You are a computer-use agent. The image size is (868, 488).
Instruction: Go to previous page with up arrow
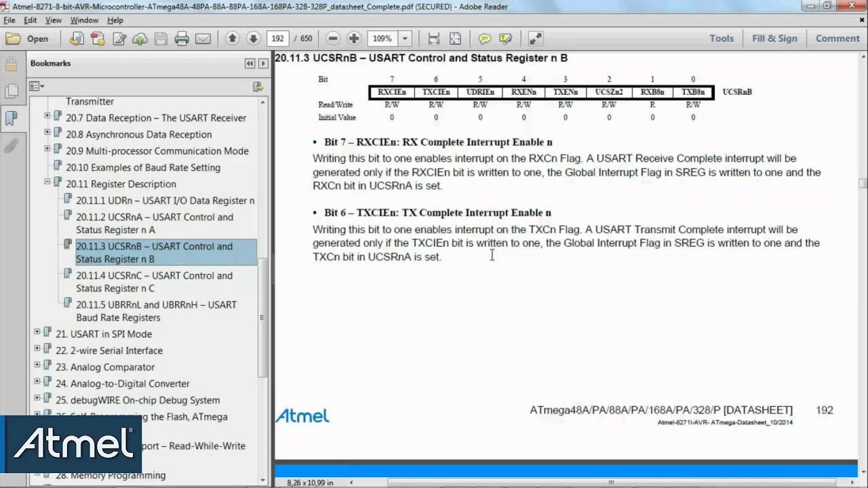click(232, 39)
